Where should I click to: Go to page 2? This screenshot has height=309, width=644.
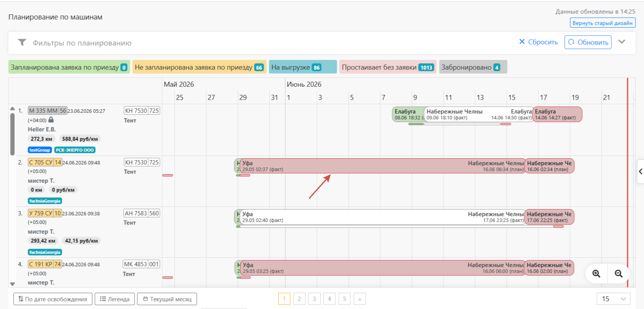coord(299,299)
